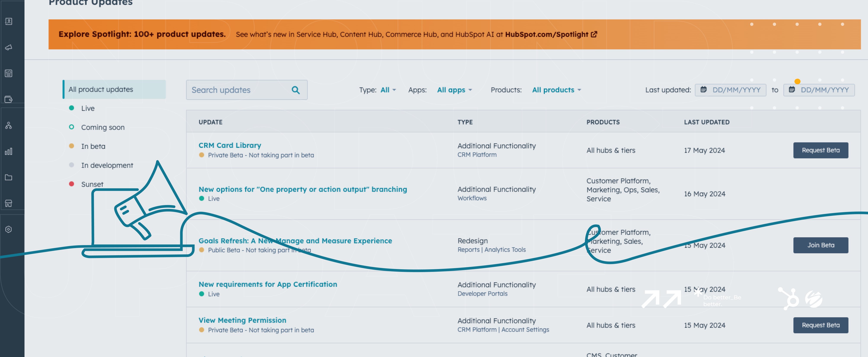868x357 pixels.
Task: Click Join Beta for Goals Refresh update
Action: click(x=820, y=245)
